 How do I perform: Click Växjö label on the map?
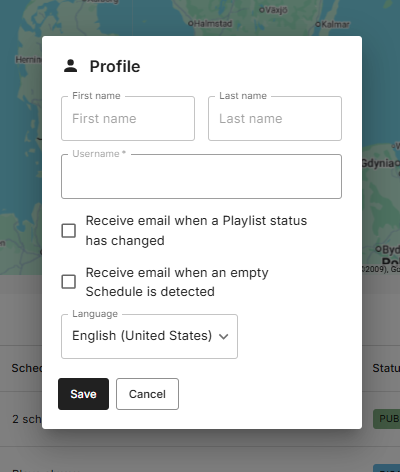(273, 10)
